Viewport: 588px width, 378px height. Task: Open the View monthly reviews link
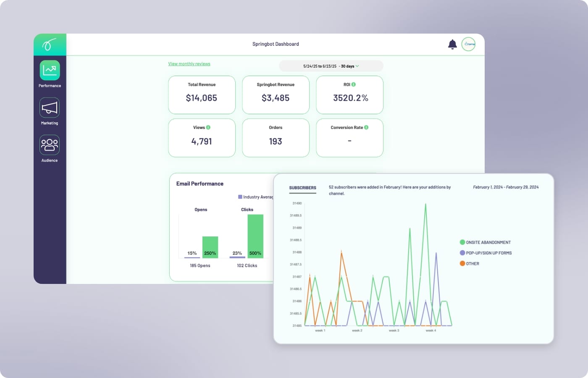point(189,64)
